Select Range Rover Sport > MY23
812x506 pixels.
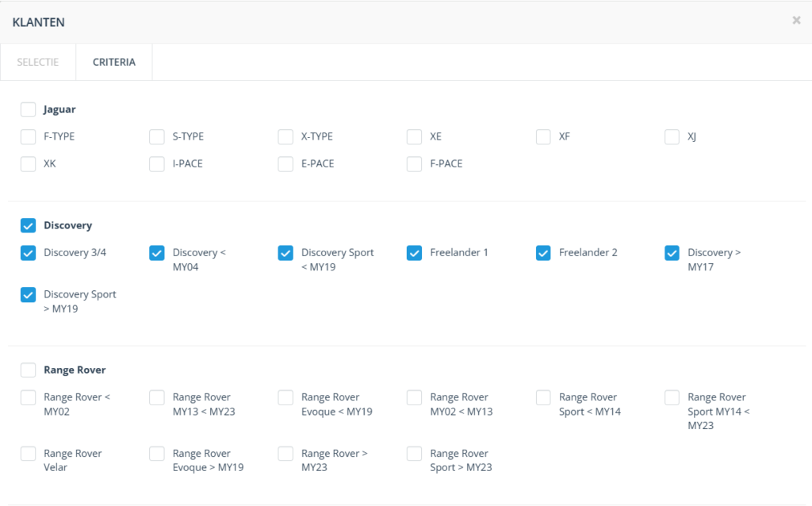click(414, 454)
